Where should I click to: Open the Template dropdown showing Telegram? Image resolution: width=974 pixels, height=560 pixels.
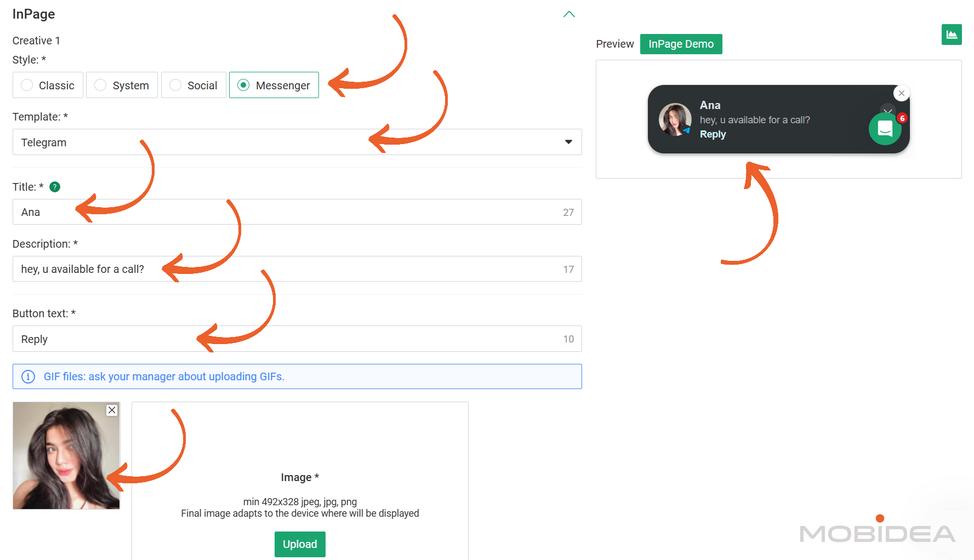297,142
